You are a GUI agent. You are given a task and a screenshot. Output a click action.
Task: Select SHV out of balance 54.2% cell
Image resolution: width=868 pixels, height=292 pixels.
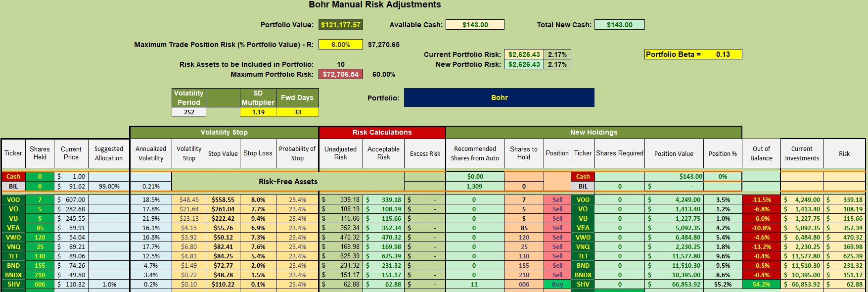click(x=761, y=285)
